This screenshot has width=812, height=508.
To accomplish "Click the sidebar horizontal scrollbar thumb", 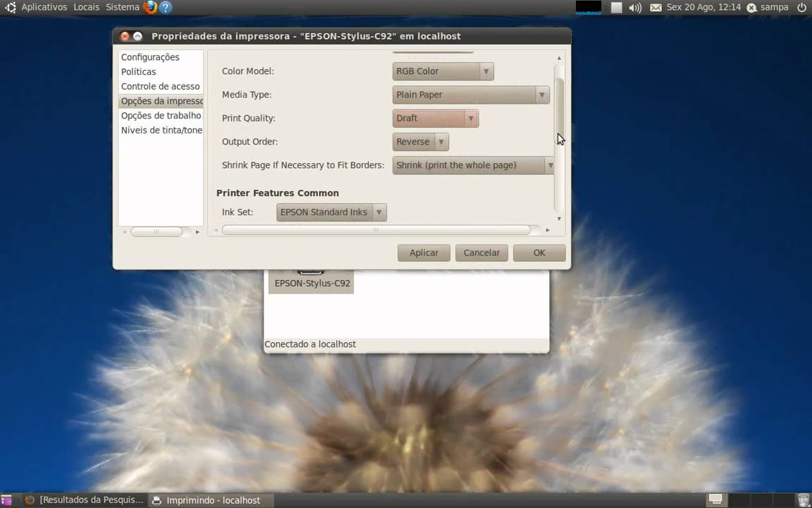I will point(156,231).
